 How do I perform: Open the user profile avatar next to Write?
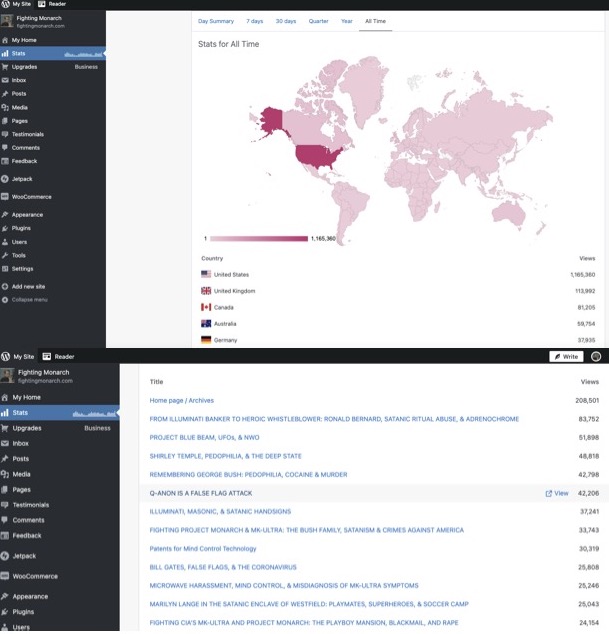[x=596, y=356]
